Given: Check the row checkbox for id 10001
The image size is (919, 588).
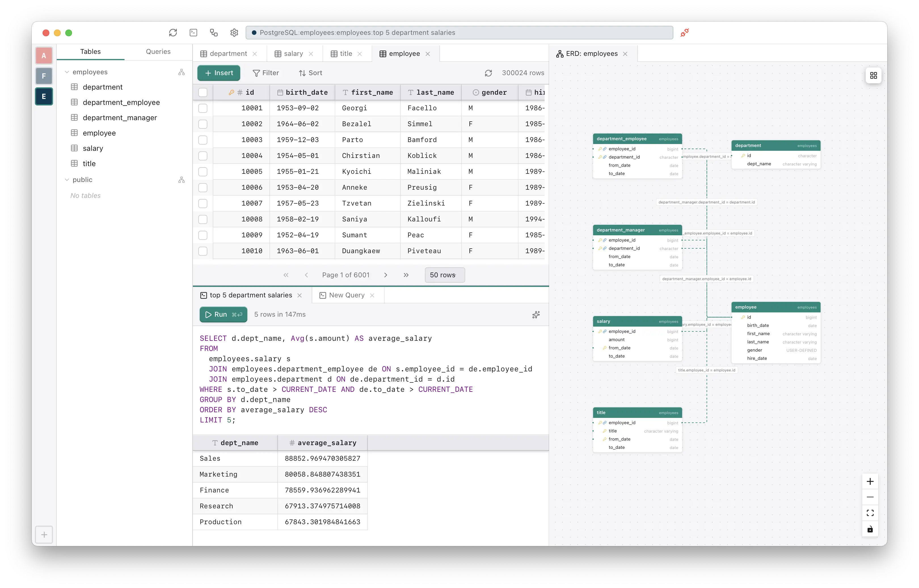Looking at the screenshot, I should tap(203, 108).
